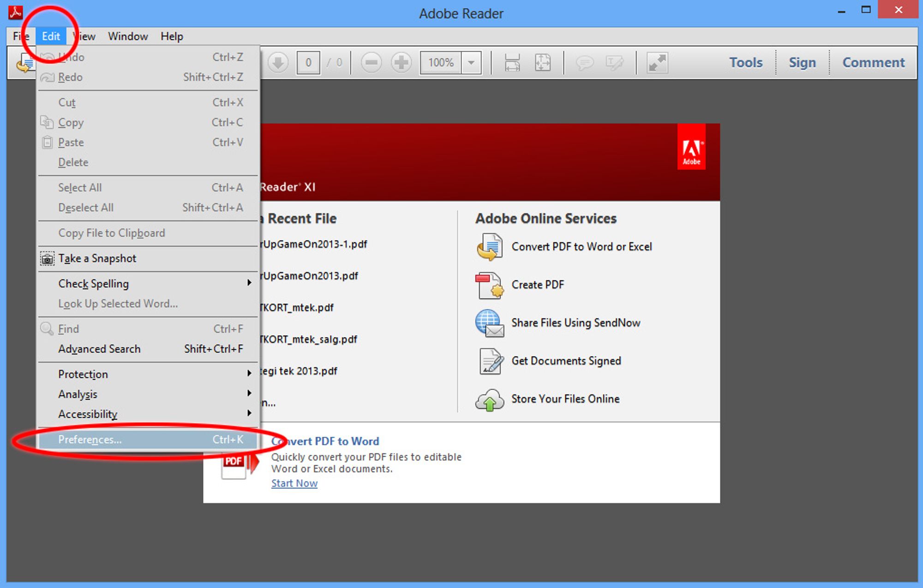The width and height of the screenshot is (923, 588).
Task: Click the Convert PDF to Word heading
Action: click(x=325, y=441)
